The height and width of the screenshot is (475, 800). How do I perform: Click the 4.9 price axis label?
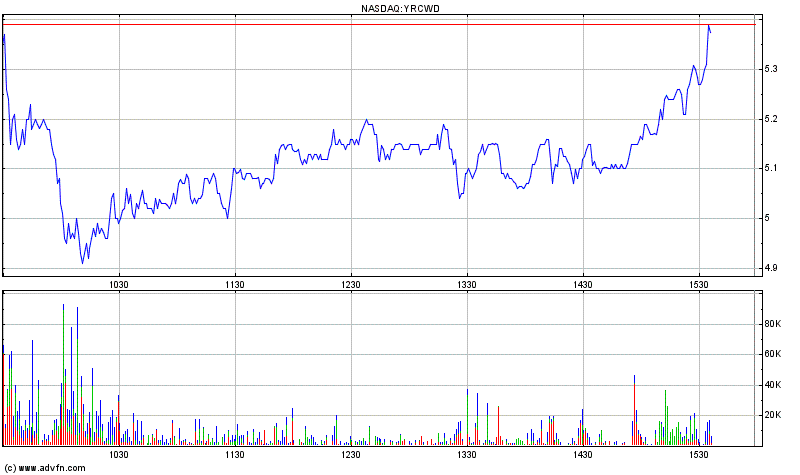[x=770, y=268]
